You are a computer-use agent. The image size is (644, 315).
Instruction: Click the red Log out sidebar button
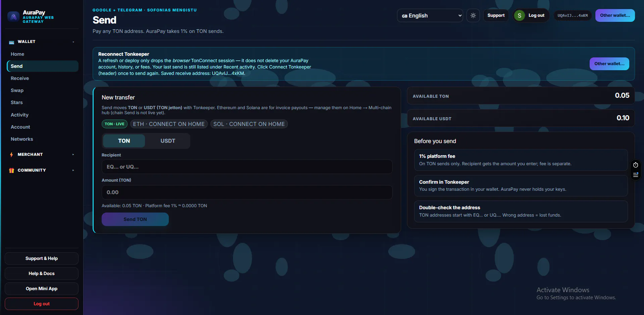42,304
